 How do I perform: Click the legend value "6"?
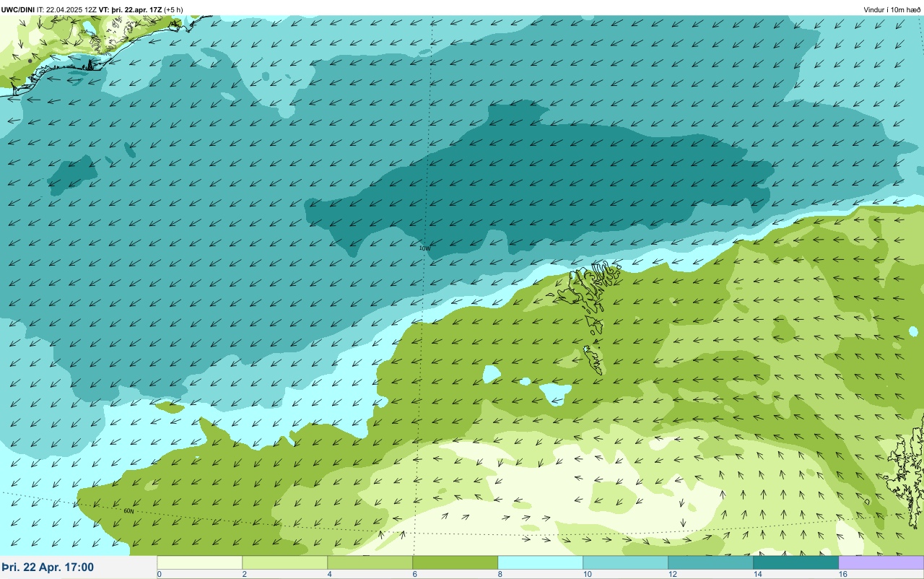coord(415,574)
